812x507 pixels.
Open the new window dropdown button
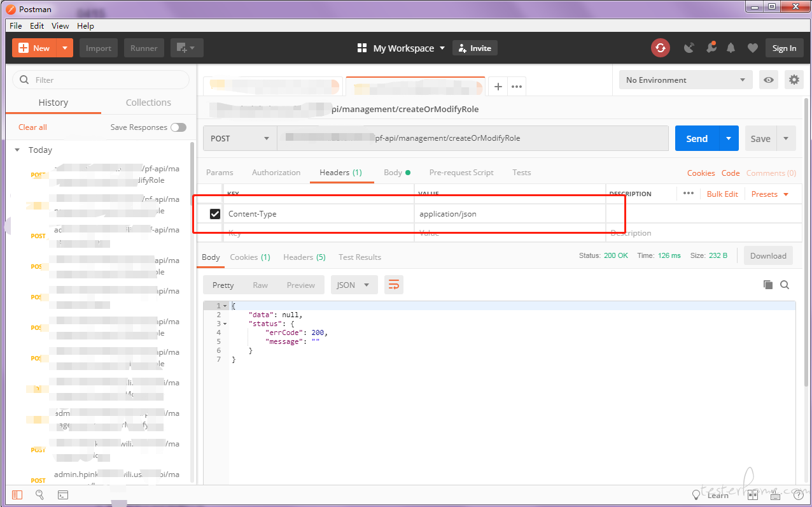coord(186,48)
